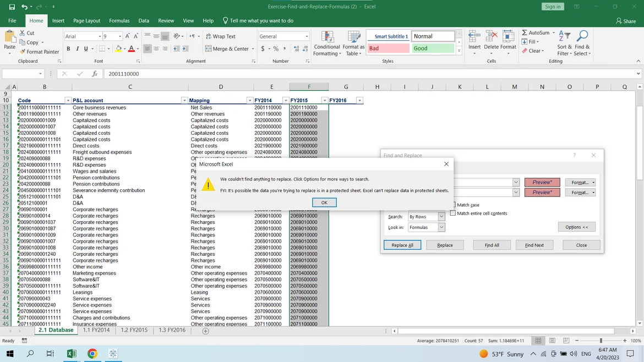
Task: Enable Match entire cell contents
Action: (453, 213)
